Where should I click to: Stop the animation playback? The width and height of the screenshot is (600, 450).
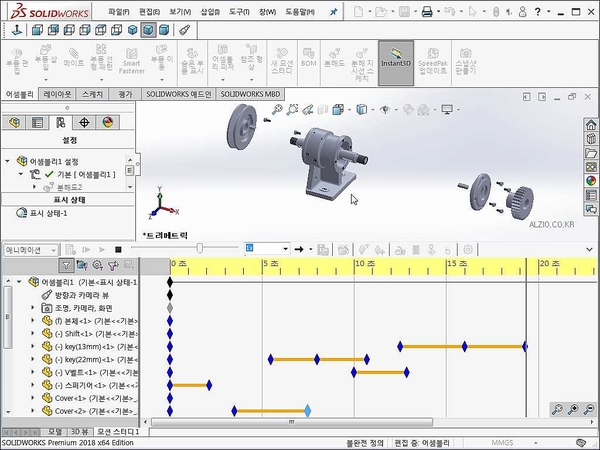pyautogui.click(x=118, y=250)
